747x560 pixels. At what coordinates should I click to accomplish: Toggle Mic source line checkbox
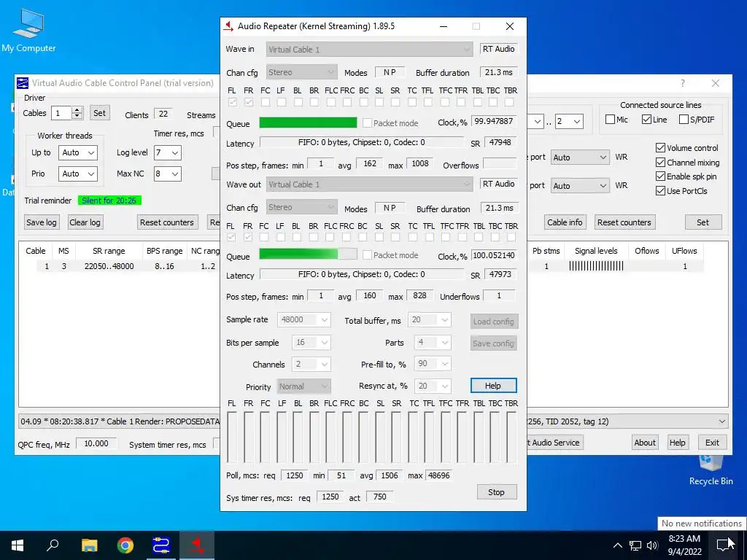tap(610, 120)
